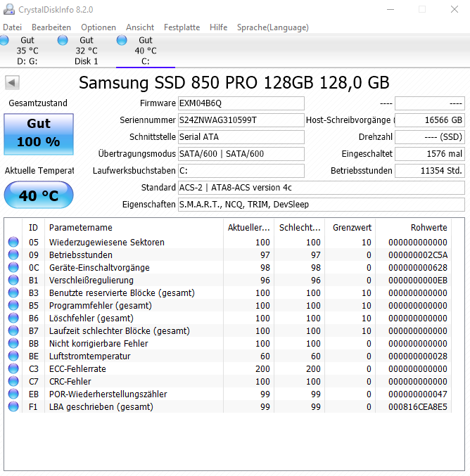Screen dimensions: 470x476
Task: Click the status orb for Verschleißregulierung row
Action: (x=13, y=280)
